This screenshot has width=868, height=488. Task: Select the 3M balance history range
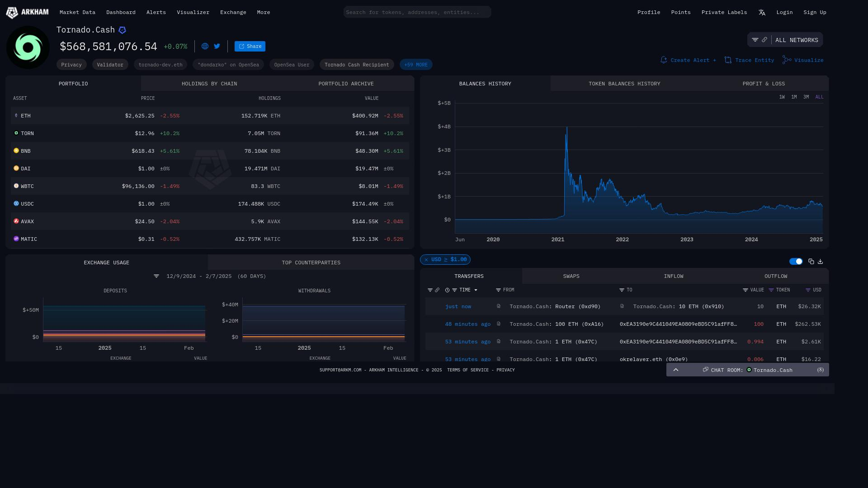click(x=806, y=97)
